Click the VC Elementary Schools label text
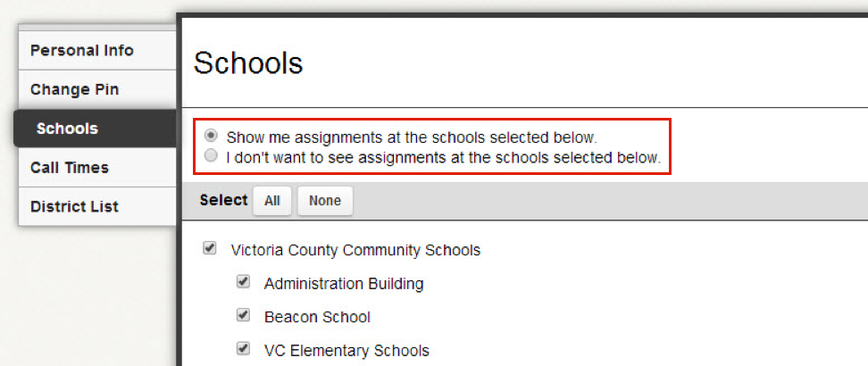This screenshot has height=366, width=868. tap(346, 351)
